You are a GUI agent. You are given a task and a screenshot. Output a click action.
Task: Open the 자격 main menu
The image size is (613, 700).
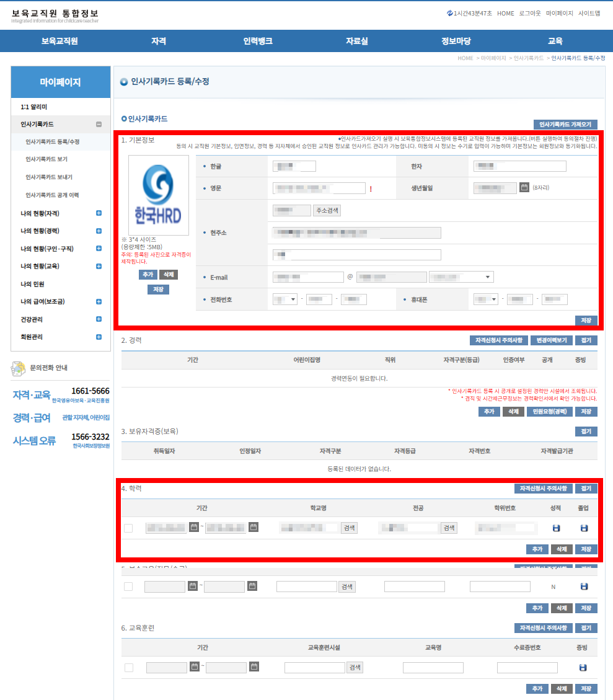pyautogui.click(x=159, y=41)
